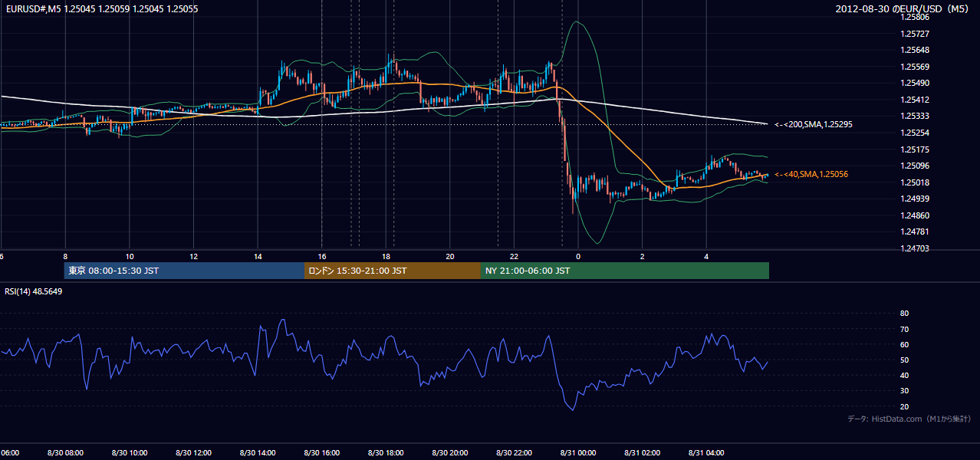Click price axis value 1.24703
Viewport: 980px width, 460px height.
[x=915, y=248]
